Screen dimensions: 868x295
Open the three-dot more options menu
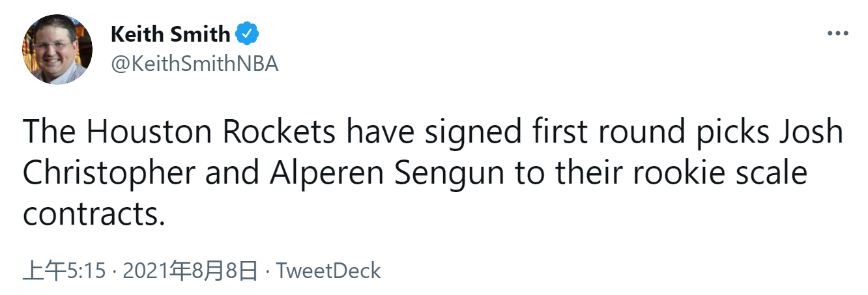(x=837, y=34)
